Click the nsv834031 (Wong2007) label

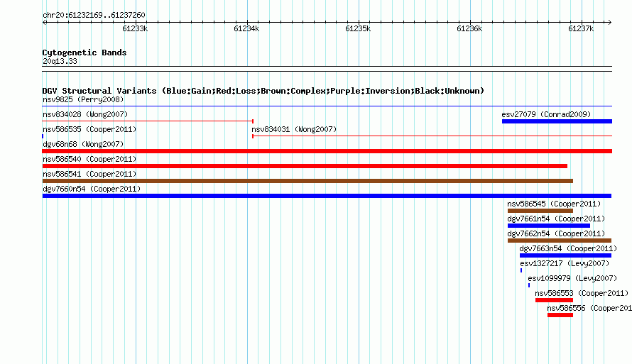click(x=294, y=129)
